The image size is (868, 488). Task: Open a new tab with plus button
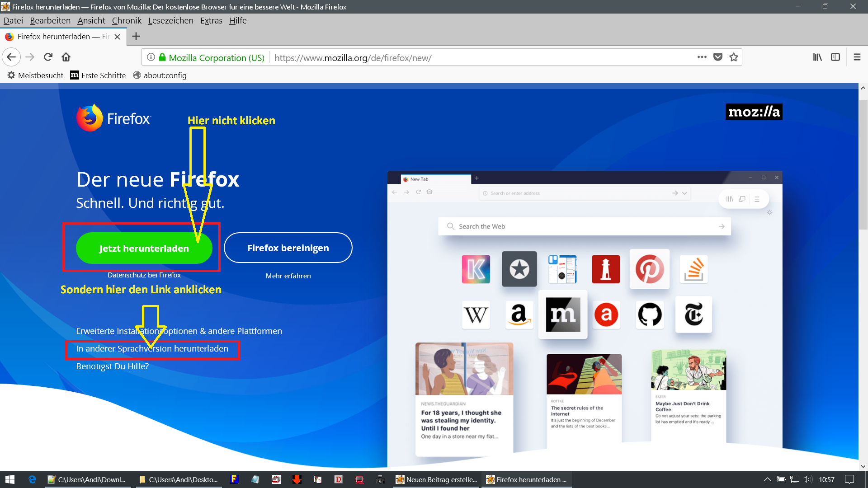point(136,36)
